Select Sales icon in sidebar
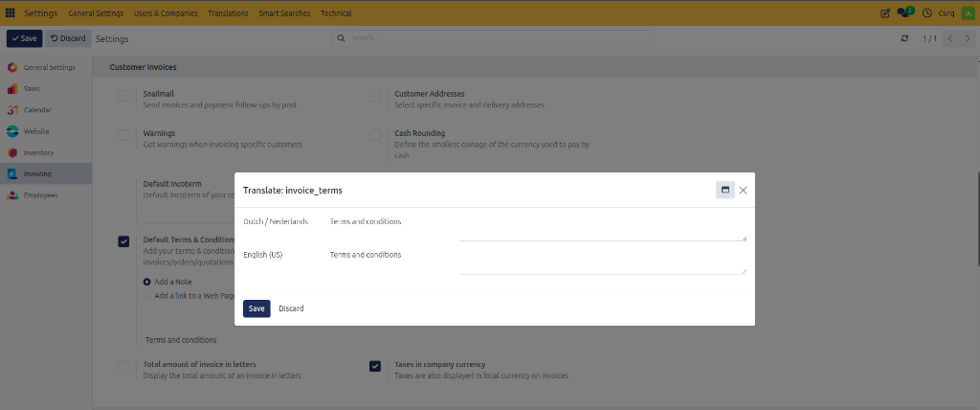 [12, 89]
